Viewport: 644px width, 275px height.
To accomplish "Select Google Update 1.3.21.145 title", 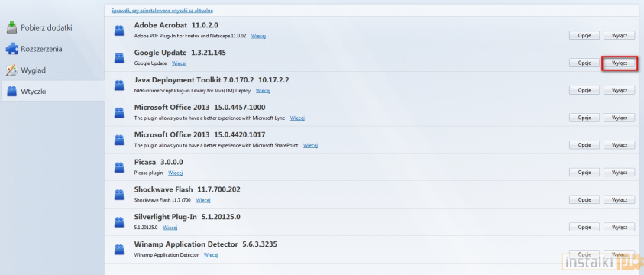I will tap(180, 53).
